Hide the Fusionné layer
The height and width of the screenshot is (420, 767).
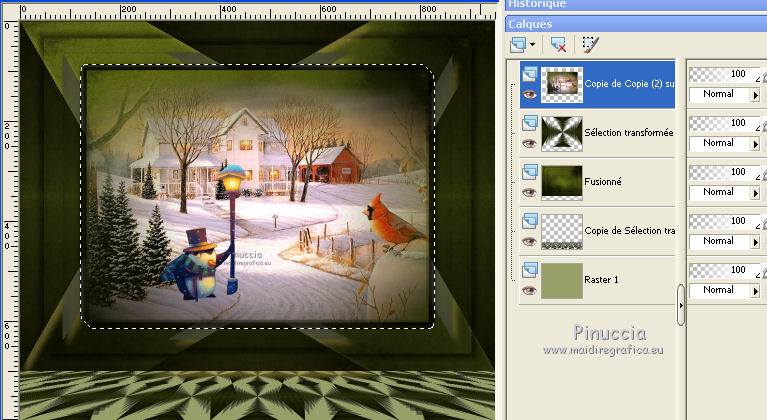(x=529, y=193)
